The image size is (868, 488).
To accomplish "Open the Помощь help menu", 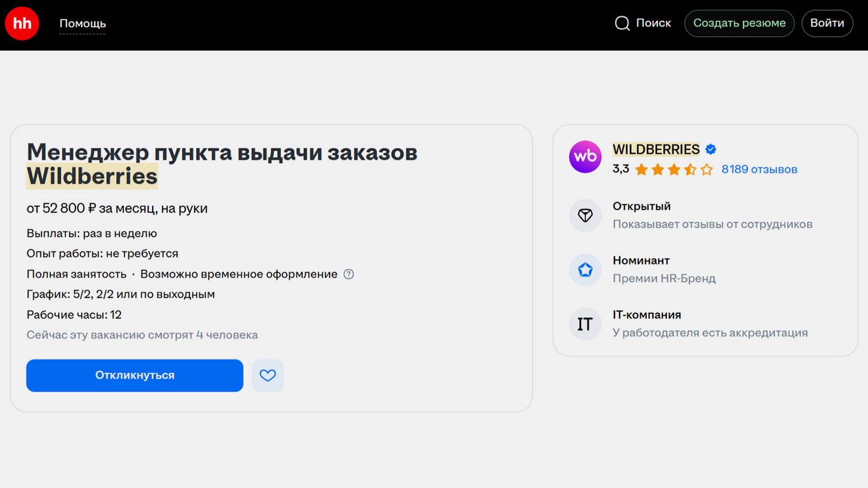I will click(83, 24).
